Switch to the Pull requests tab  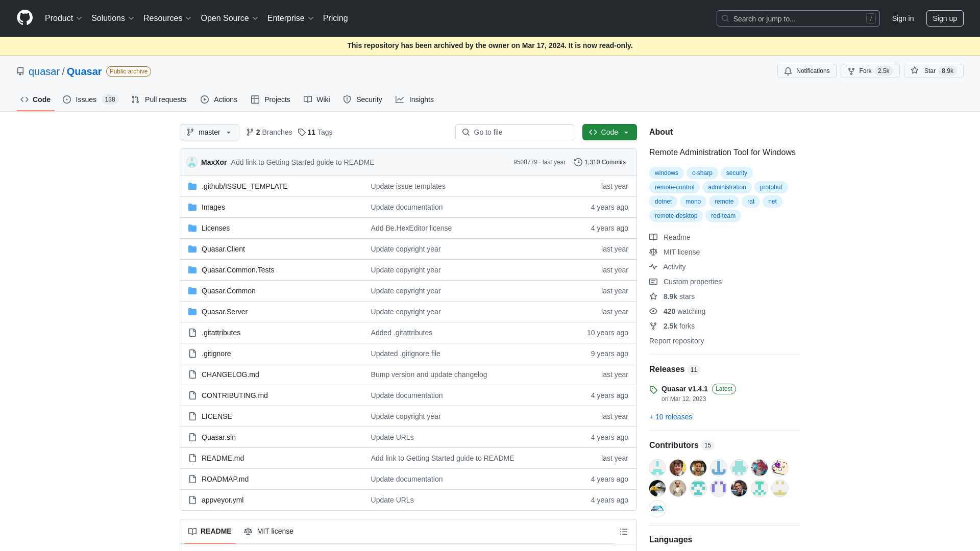coord(159,99)
